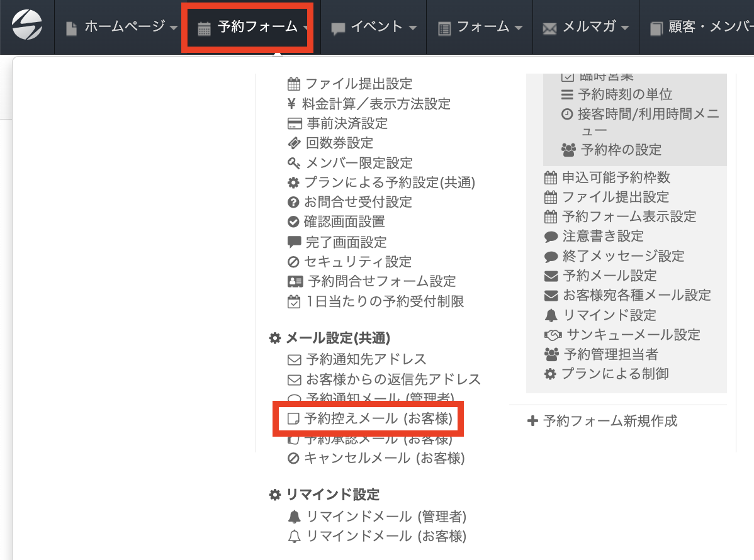
Task: Click the handshake icon for サンキューメール設定
Action: pos(553,335)
